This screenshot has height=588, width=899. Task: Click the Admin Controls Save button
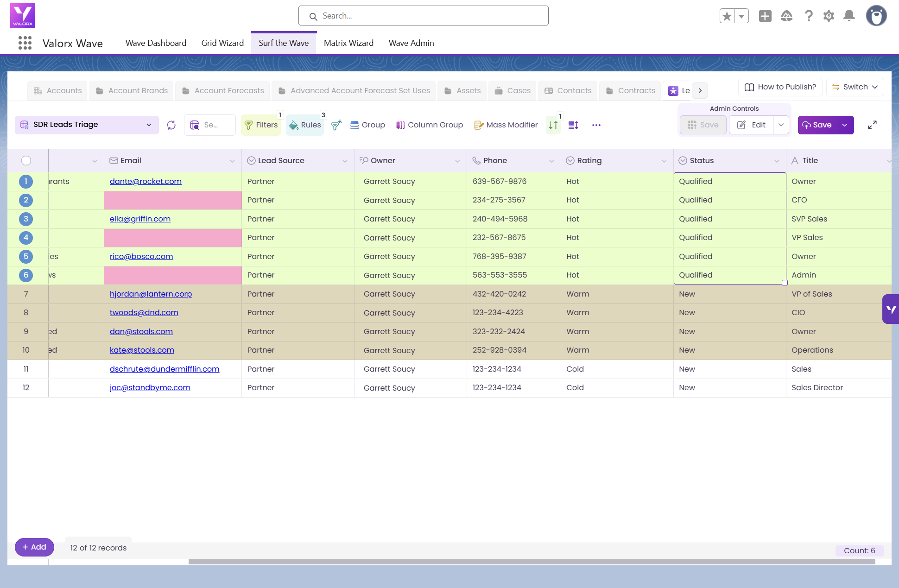703,125
